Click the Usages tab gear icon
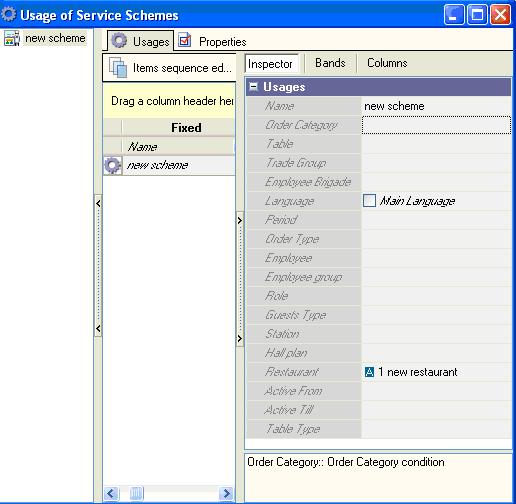 (x=119, y=40)
